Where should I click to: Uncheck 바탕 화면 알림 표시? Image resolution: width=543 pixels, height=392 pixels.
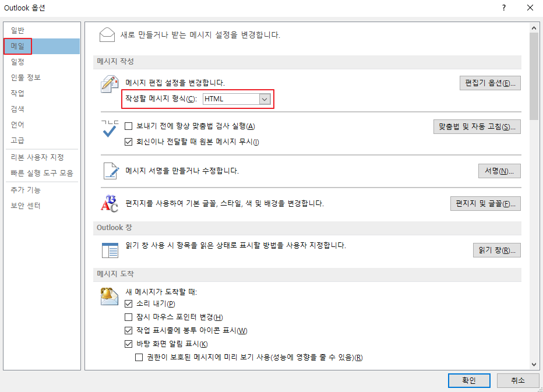[129, 344]
